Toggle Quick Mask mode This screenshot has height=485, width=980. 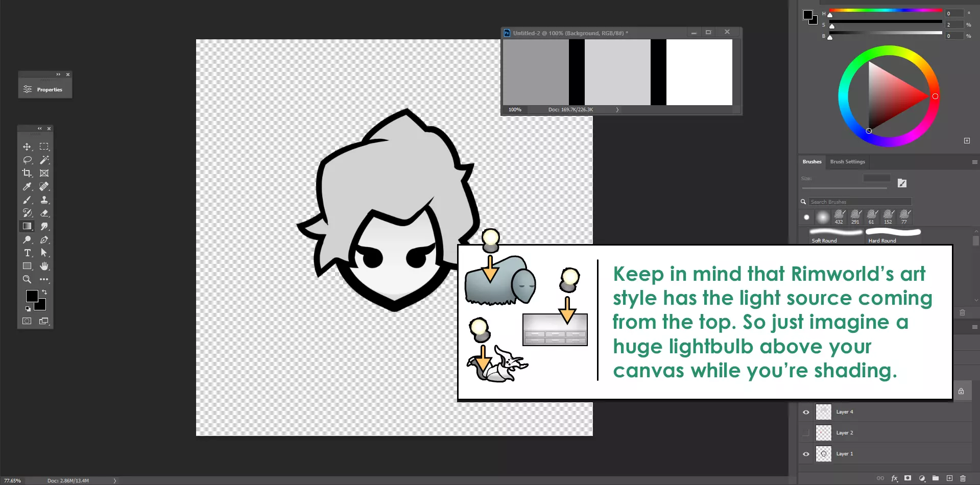coord(27,321)
